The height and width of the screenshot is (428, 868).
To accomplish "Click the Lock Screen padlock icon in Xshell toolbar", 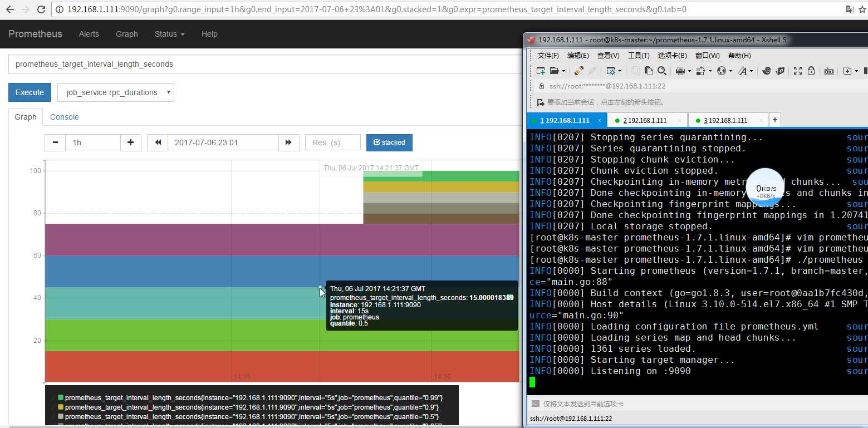I will [811, 71].
